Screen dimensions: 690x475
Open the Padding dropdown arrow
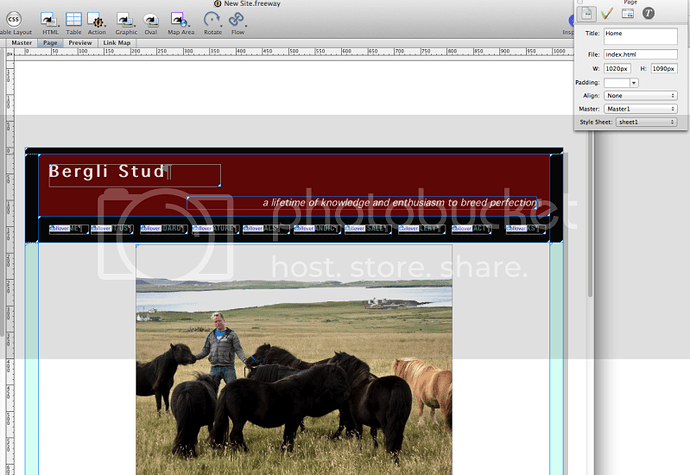(634, 82)
